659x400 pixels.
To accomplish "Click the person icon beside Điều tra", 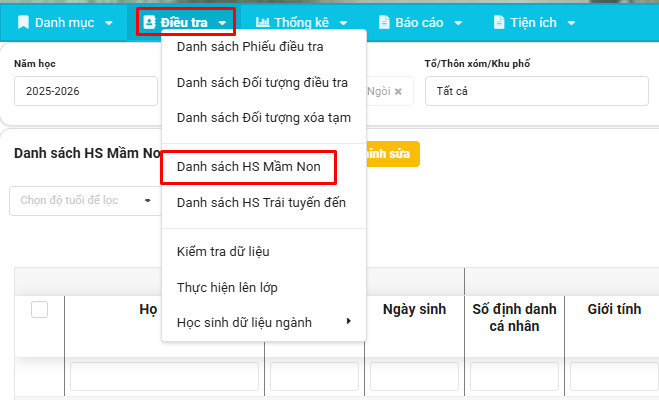I will [149, 22].
